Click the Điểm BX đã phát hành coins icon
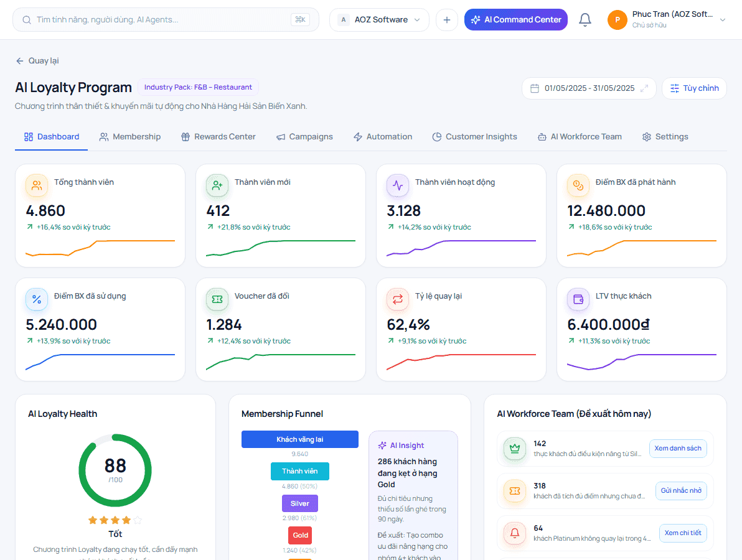Screen dimensions: 742x560 (x=578, y=185)
